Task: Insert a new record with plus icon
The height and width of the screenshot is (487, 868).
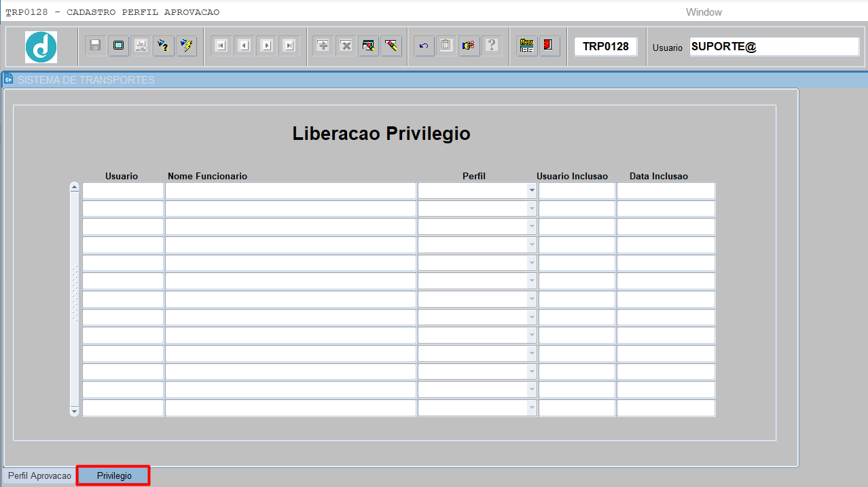Action: point(323,46)
